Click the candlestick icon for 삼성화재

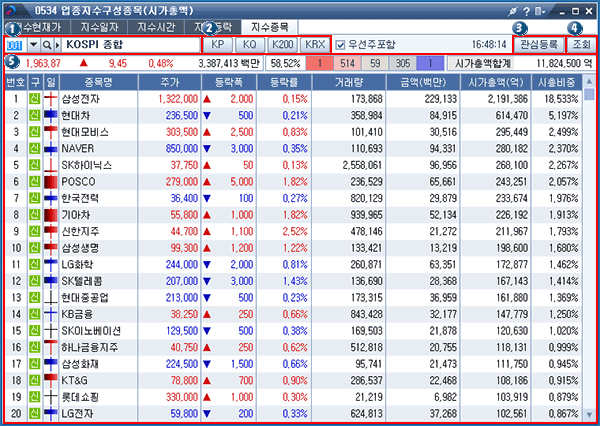[51, 364]
